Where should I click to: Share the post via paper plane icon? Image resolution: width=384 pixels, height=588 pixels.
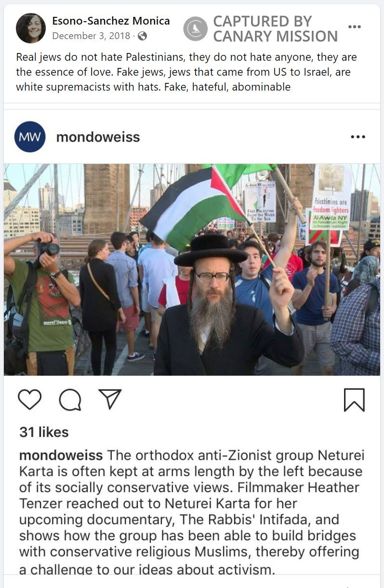click(110, 399)
